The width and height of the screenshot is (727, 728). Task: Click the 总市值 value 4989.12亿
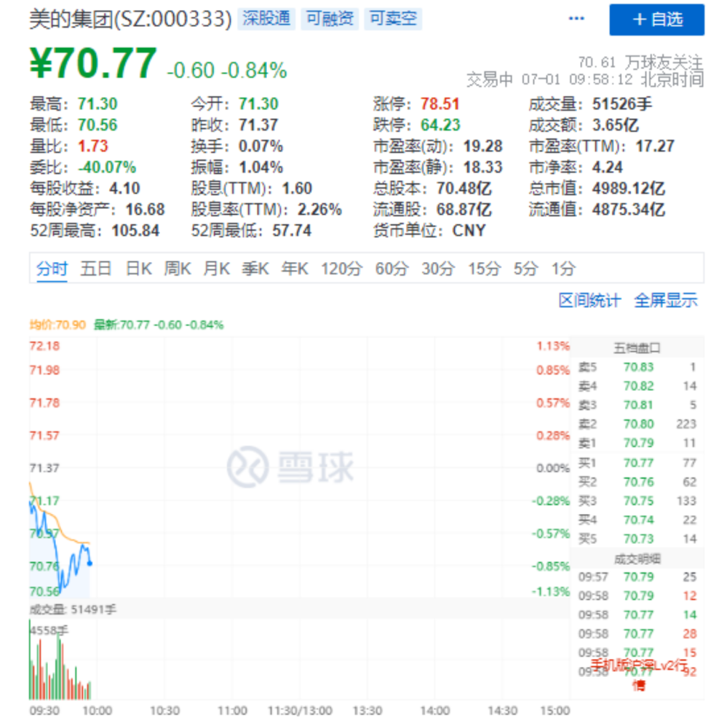[x=629, y=189]
